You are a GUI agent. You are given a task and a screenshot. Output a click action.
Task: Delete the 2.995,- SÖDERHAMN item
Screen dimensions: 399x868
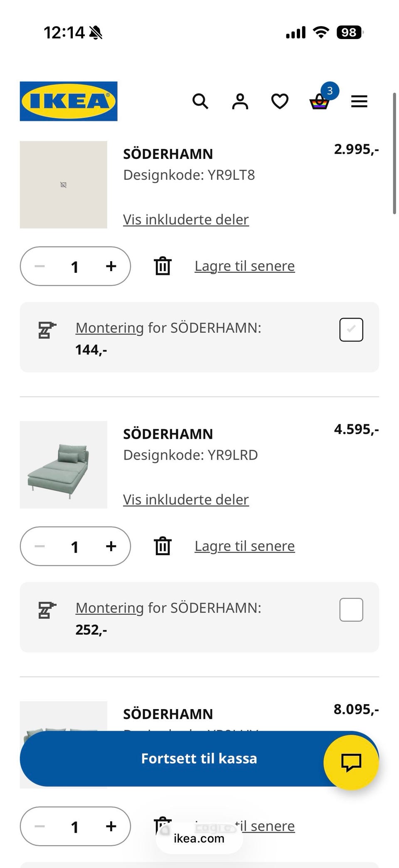tap(163, 266)
